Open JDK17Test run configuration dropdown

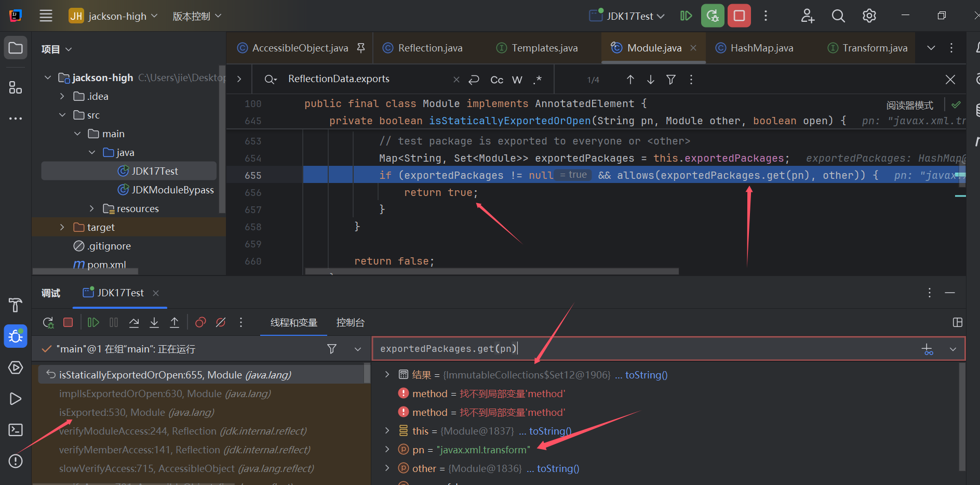tap(627, 16)
